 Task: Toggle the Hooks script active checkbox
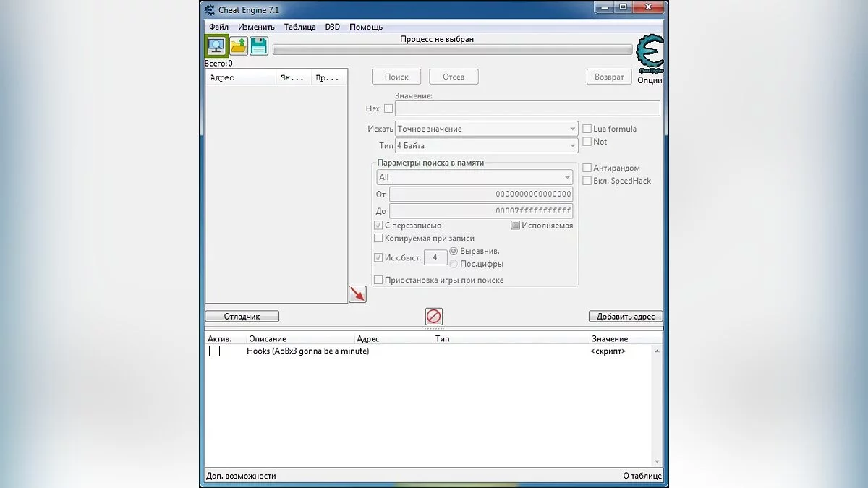click(x=214, y=351)
